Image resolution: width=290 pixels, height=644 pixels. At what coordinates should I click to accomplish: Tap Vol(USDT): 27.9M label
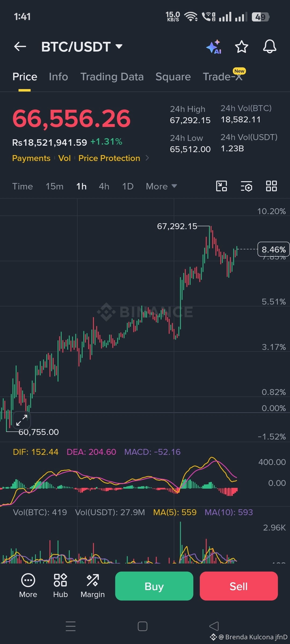pyautogui.click(x=110, y=512)
